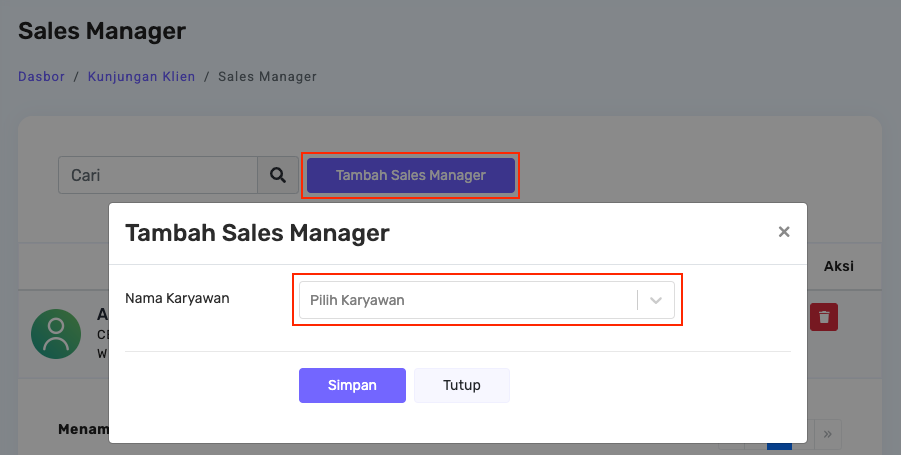This screenshot has height=455, width=901.
Task: Click the green employee avatar icon
Action: click(x=56, y=333)
